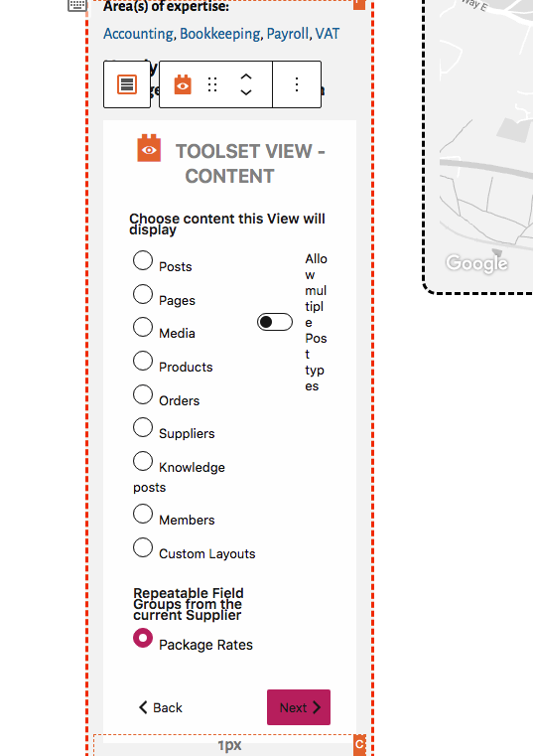Choose Media as View content
533x756 pixels.
143,327
